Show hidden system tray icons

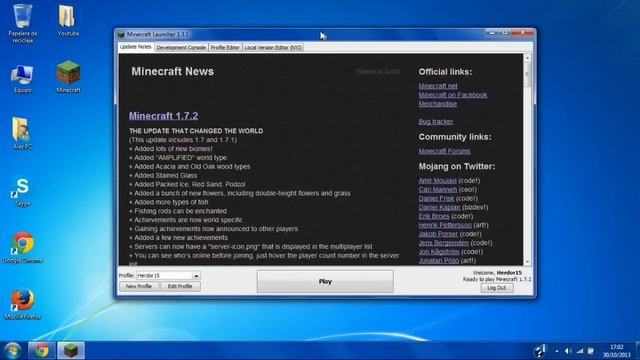(557, 351)
